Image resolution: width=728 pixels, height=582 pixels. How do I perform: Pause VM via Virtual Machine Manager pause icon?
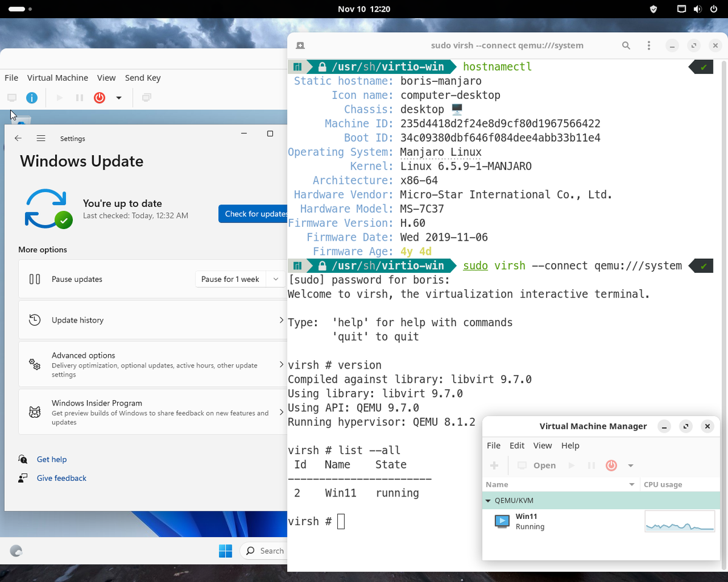[591, 466]
